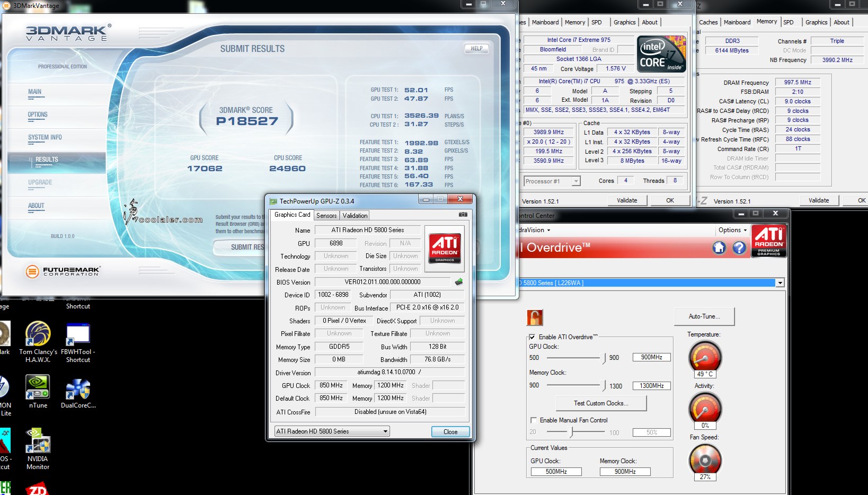Click the temperature gauge in Overdrive
Viewport: 868px width, 495px height.
pos(705,356)
